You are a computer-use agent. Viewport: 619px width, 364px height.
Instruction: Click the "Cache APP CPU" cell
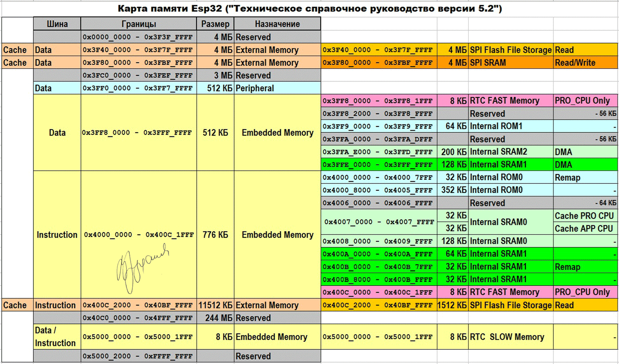tap(585, 229)
